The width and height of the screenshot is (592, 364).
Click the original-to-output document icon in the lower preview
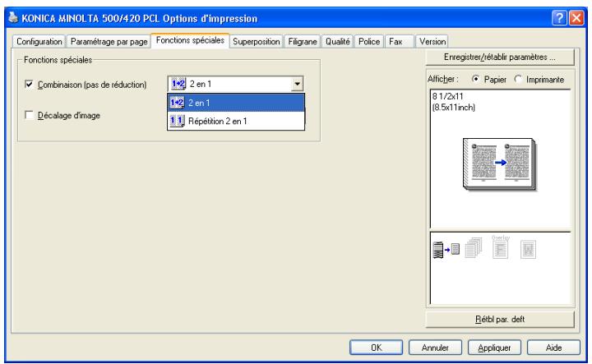point(446,250)
